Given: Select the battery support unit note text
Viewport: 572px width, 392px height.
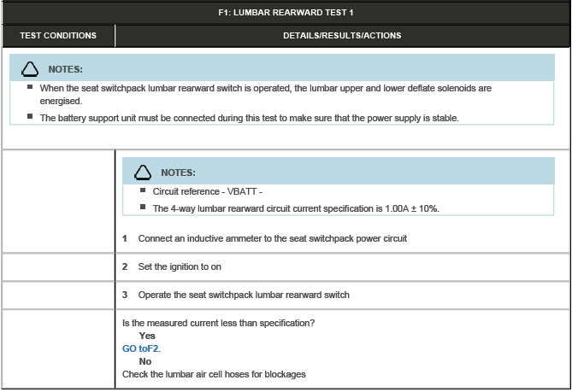Looking at the screenshot, I should [x=250, y=118].
